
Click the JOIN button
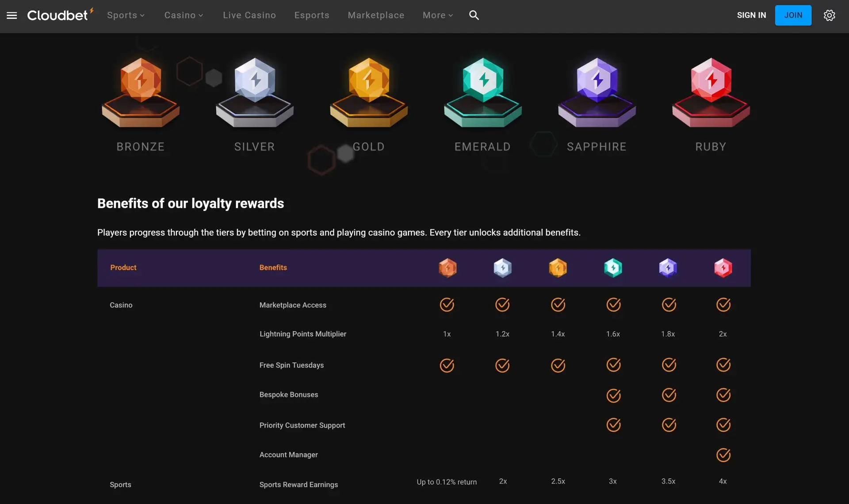coord(793,15)
